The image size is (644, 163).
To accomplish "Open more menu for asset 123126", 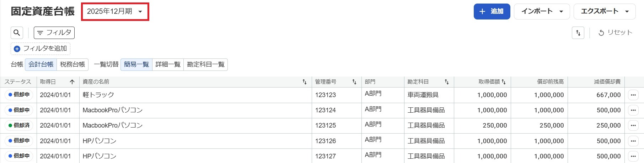I will (633, 141).
